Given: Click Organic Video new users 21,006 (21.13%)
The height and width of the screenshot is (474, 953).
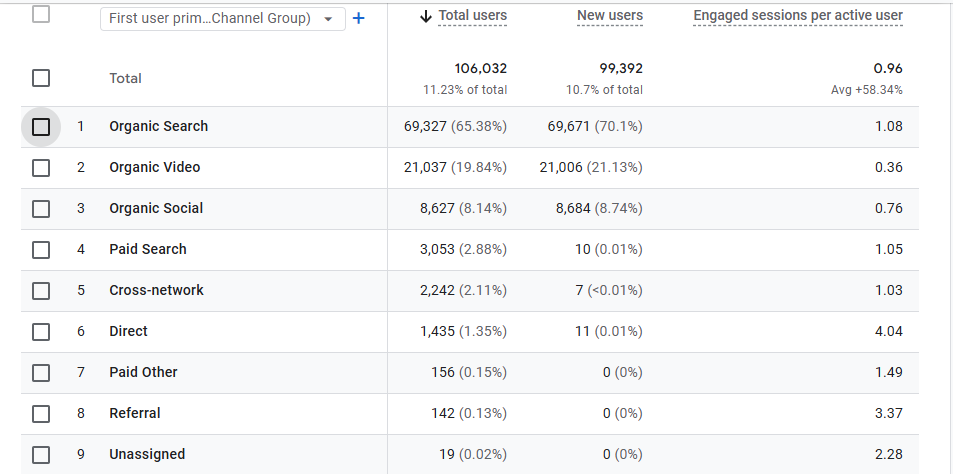Looking at the screenshot, I should [x=591, y=167].
